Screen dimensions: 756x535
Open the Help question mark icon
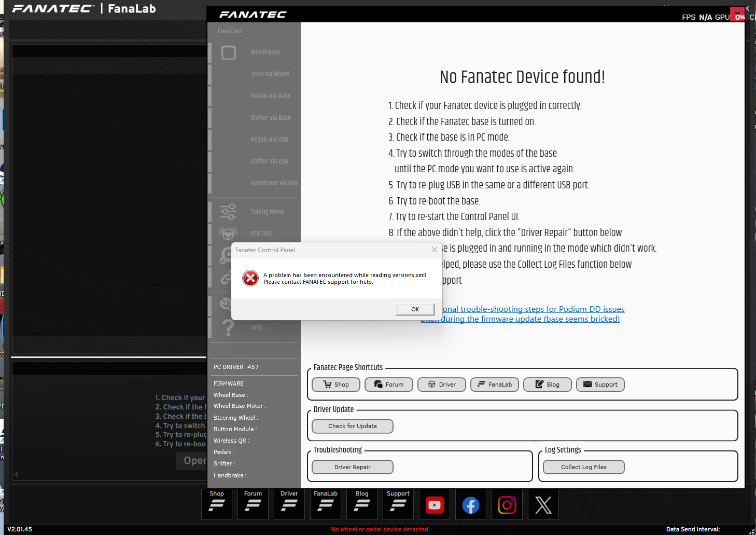click(228, 327)
